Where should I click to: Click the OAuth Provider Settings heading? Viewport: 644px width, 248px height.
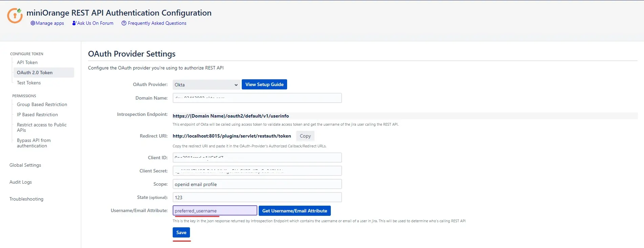132,54
